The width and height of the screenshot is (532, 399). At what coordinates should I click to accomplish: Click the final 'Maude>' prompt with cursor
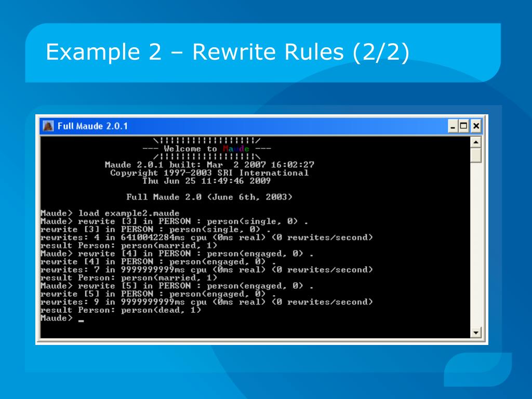tap(62, 318)
